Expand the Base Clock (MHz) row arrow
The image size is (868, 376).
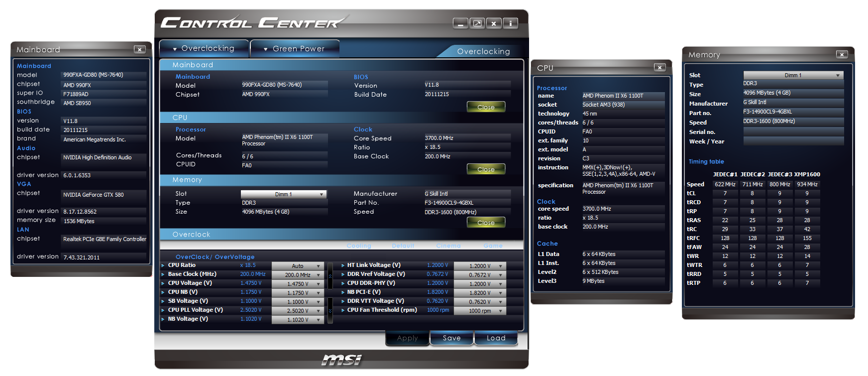point(163,274)
